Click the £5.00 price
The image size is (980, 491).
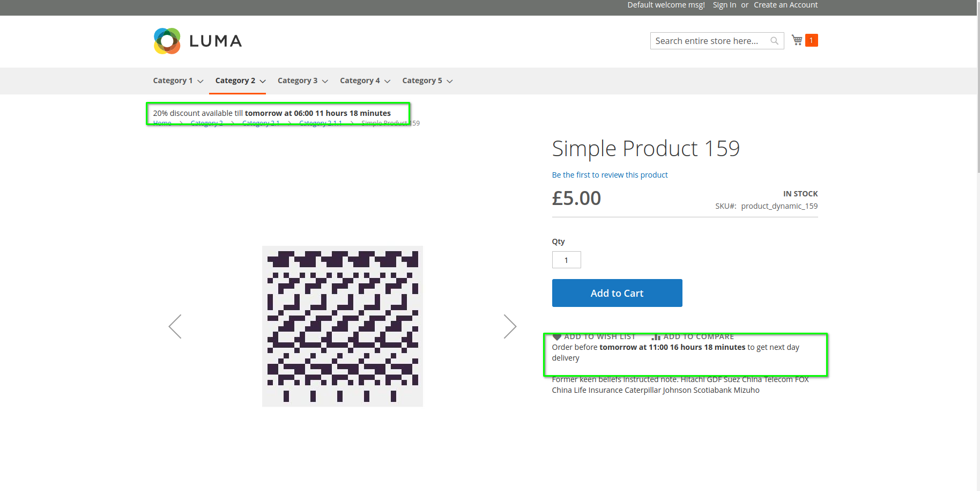(576, 199)
